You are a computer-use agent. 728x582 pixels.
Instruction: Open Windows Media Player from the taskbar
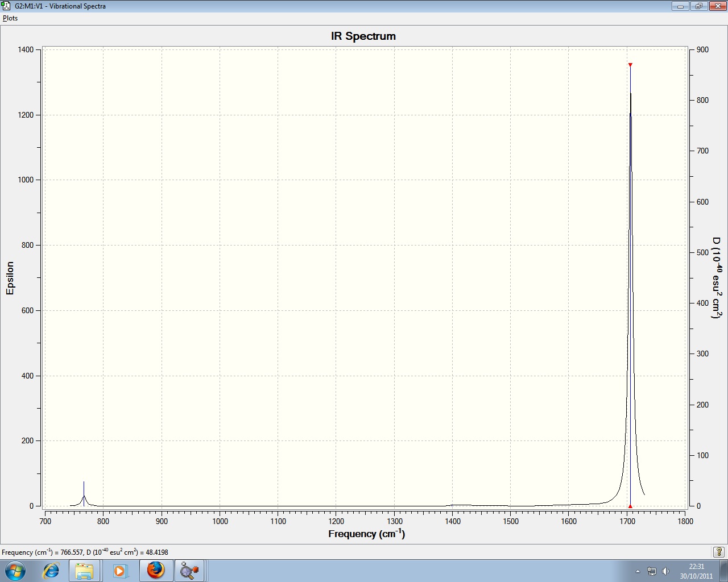tap(119, 570)
